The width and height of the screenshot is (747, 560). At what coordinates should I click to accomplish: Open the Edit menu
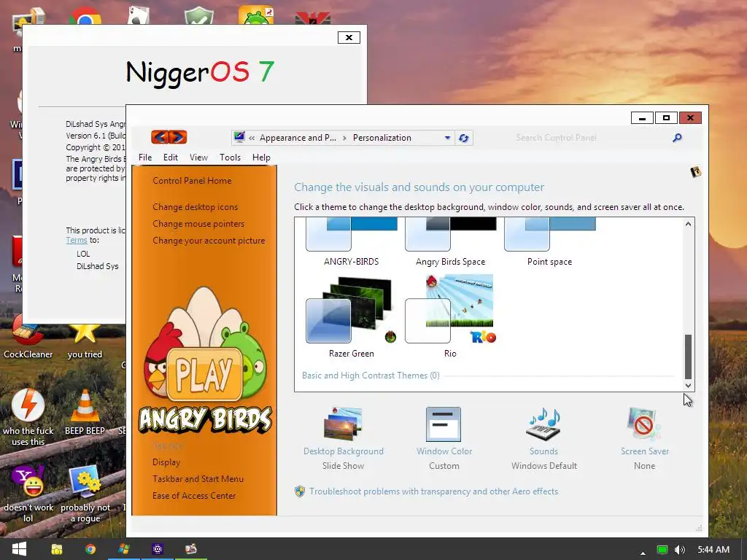(x=171, y=157)
